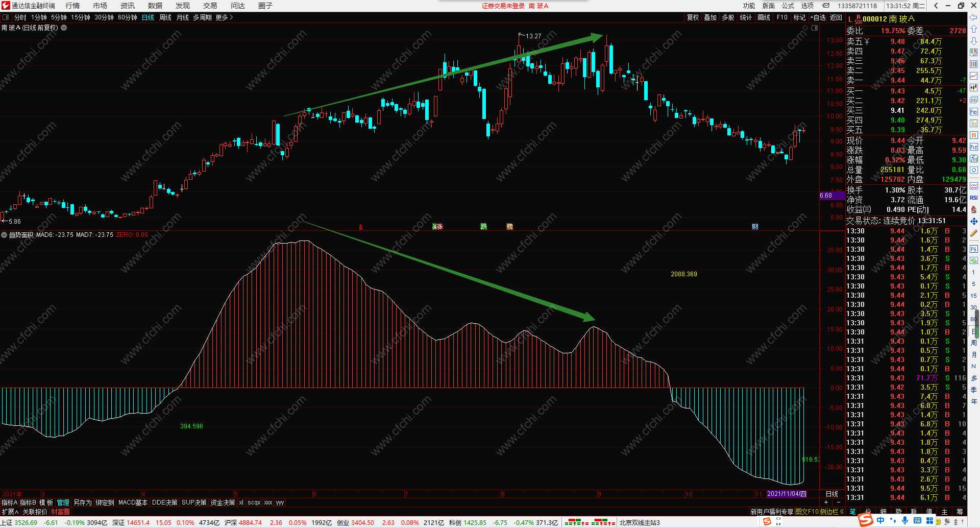This screenshot has width=980, height=528.
Task: Click the pencil draw sidebar icon
Action: point(974,233)
